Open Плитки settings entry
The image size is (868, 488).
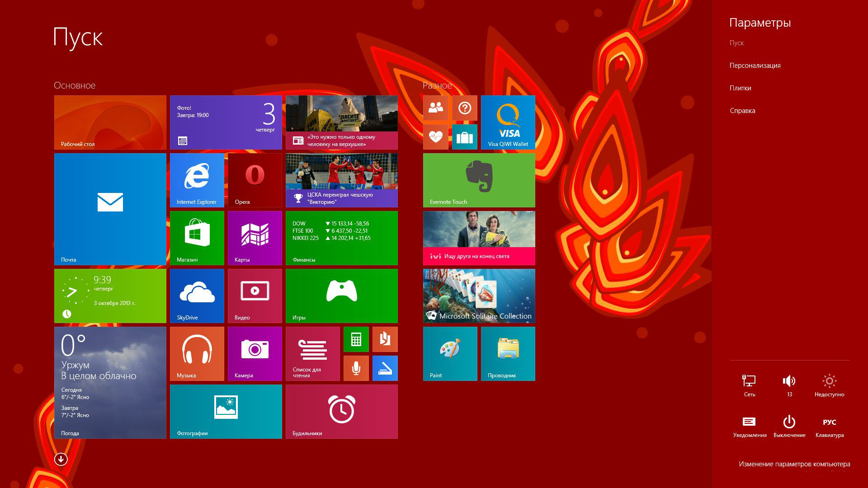[740, 88]
